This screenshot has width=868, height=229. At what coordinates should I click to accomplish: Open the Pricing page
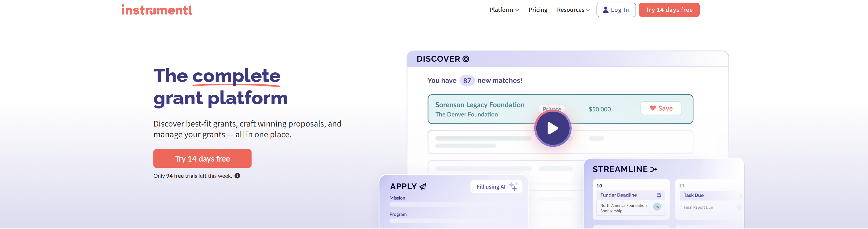coord(538,10)
